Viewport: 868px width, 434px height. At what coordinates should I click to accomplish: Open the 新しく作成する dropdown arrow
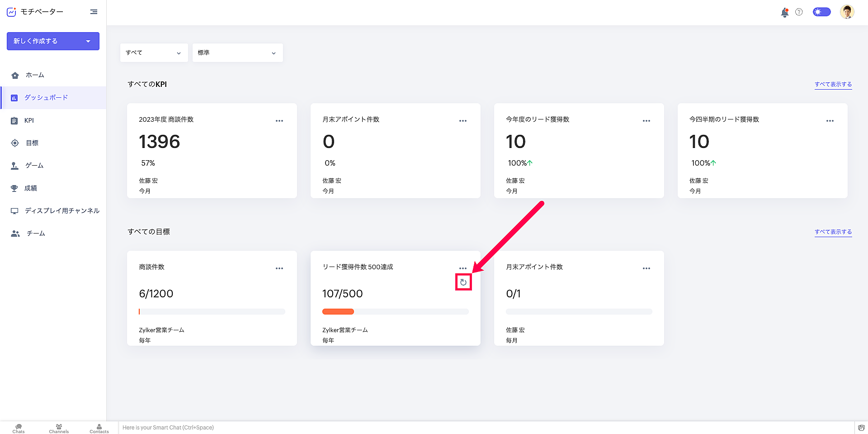[x=88, y=41]
